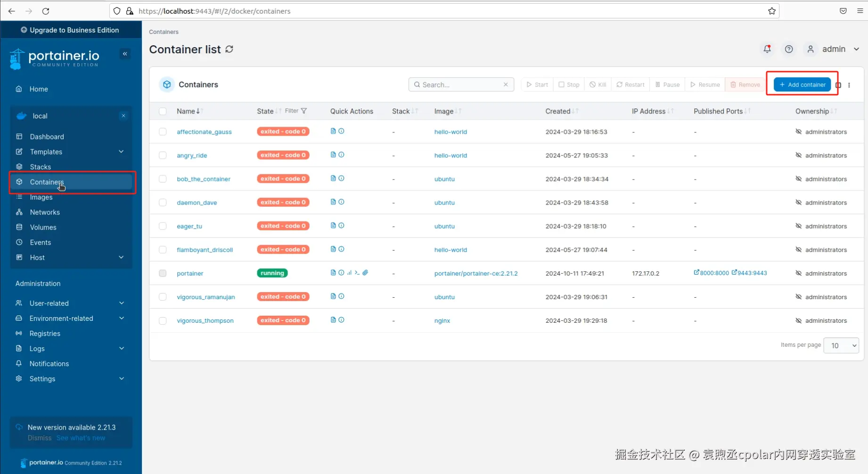Go to Images in the sidebar
Screen dimensions: 868x474
[41, 197]
